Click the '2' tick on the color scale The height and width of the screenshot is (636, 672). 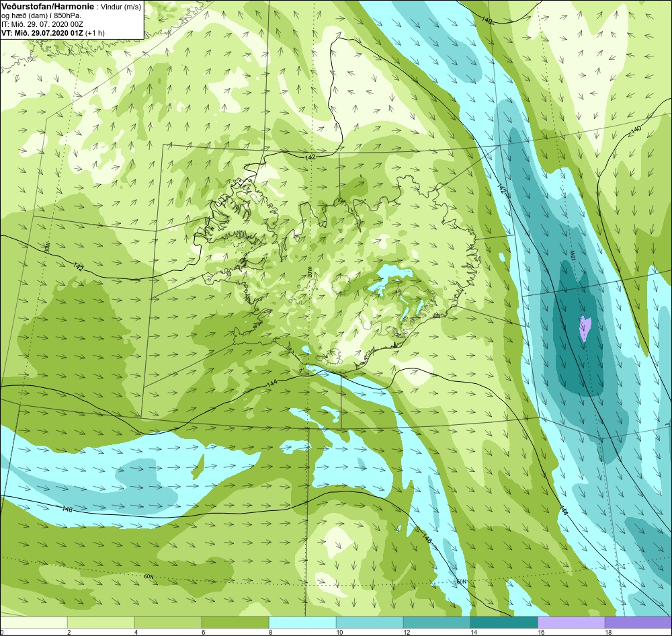tap(69, 632)
